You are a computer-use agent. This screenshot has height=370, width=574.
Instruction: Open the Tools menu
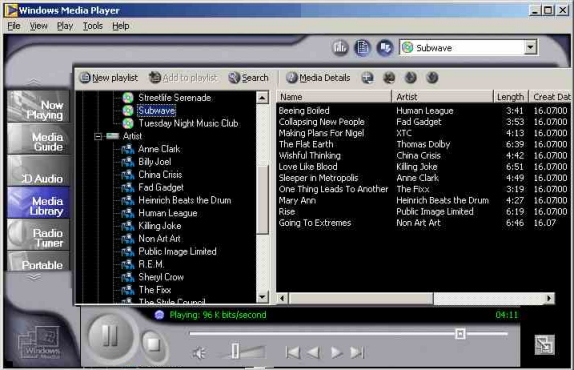(93, 26)
